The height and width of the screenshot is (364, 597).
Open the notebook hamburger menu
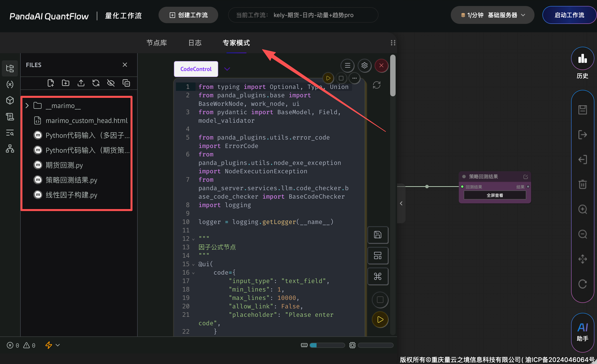pyautogui.click(x=347, y=65)
